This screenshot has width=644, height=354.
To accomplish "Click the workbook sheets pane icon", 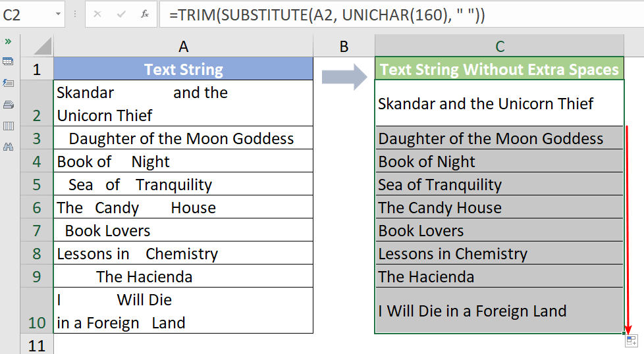I will (9, 61).
